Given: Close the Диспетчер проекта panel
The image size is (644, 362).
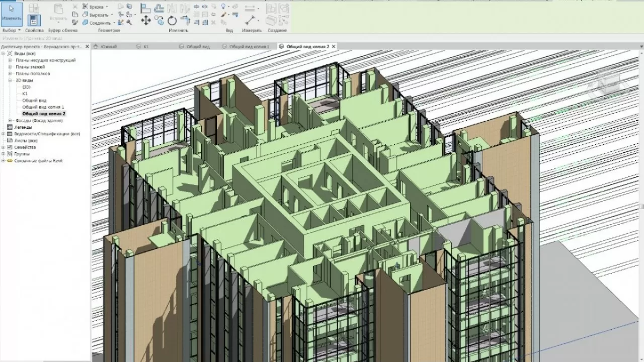Looking at the screenshot, I should [87, 47].
